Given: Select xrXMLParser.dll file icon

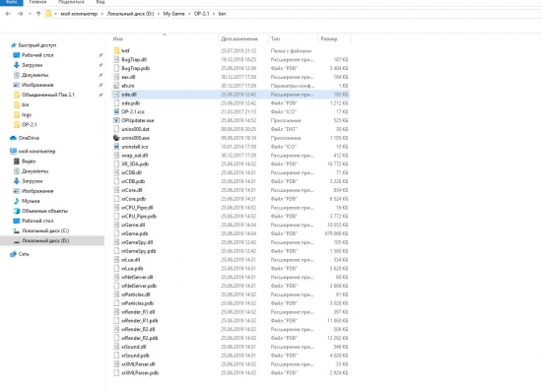Looking at the screenshot, I should point(116,364).
